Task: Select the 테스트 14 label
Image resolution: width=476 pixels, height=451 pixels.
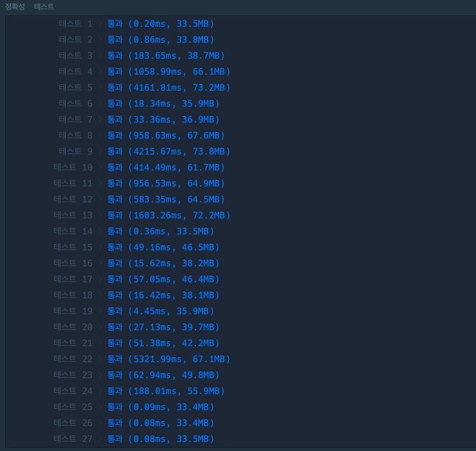Action: (x=73, y=231)
